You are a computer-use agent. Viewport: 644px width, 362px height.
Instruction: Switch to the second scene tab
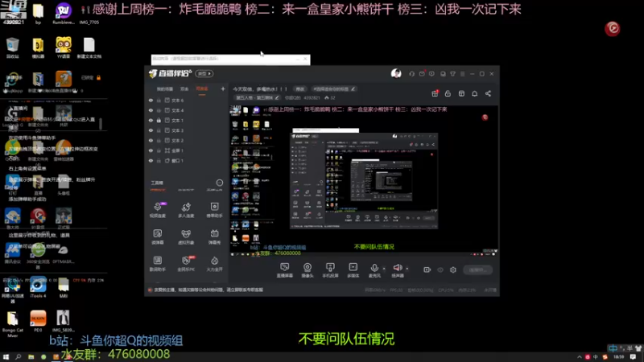click(184, 89)
